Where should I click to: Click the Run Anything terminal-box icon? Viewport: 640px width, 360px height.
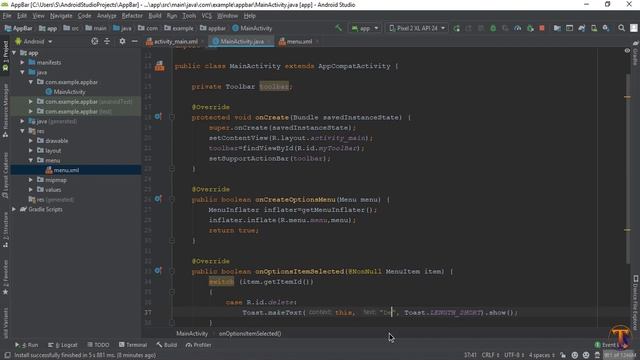pos(569,28)
